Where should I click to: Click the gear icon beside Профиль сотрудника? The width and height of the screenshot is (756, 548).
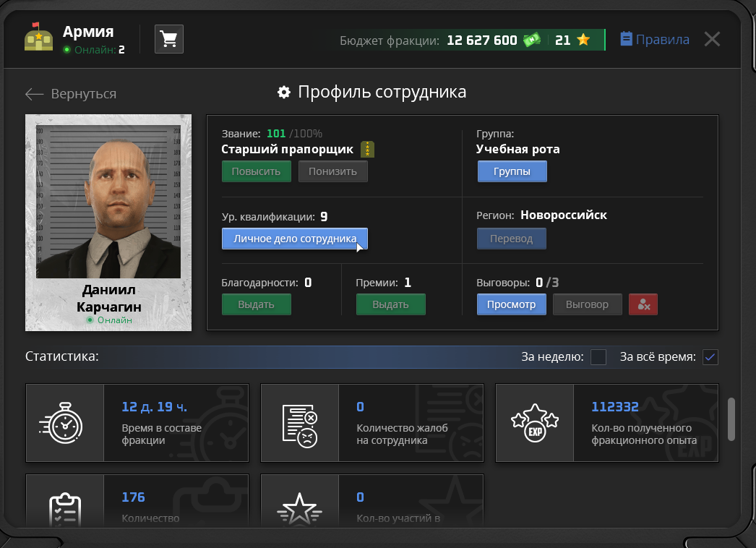point(284,92)
